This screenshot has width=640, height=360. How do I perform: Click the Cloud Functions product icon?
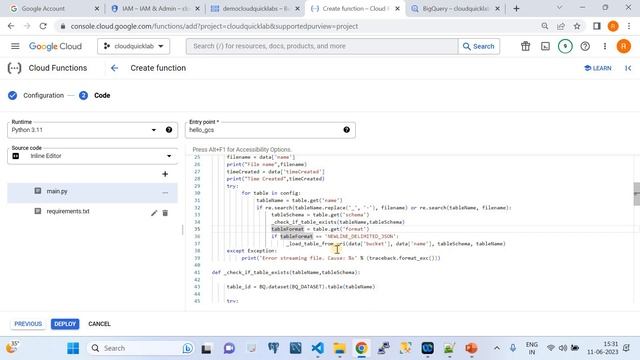(x=14, y=68)
